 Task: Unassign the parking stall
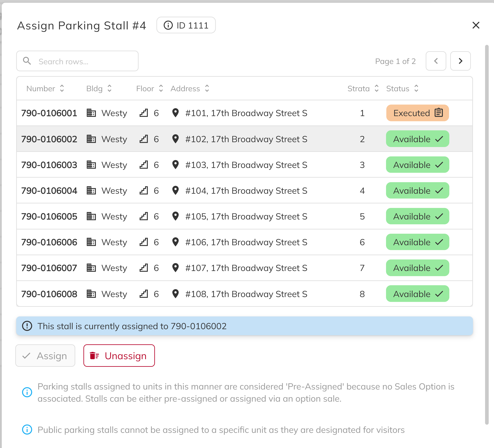[x=119, y=356]
